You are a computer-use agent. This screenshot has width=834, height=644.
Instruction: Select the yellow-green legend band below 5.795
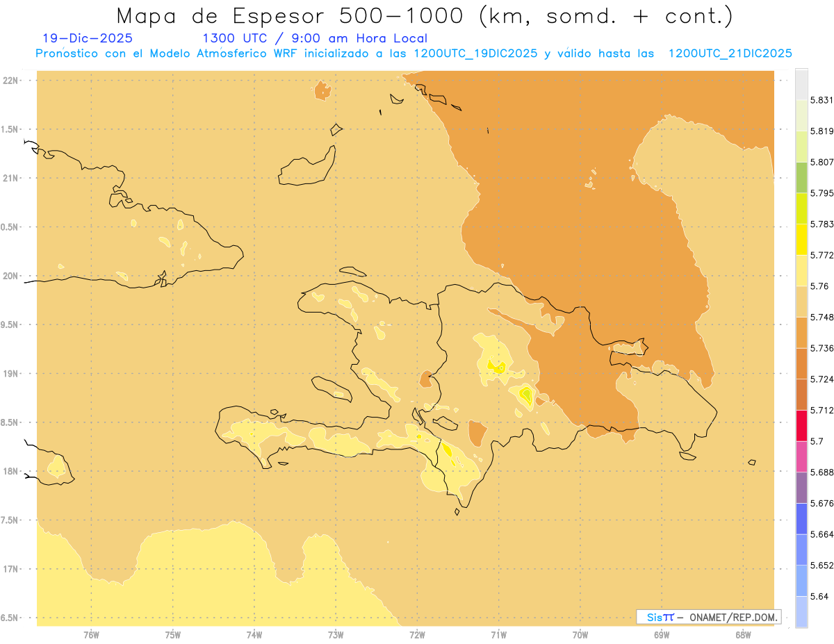tap(801, 208)
